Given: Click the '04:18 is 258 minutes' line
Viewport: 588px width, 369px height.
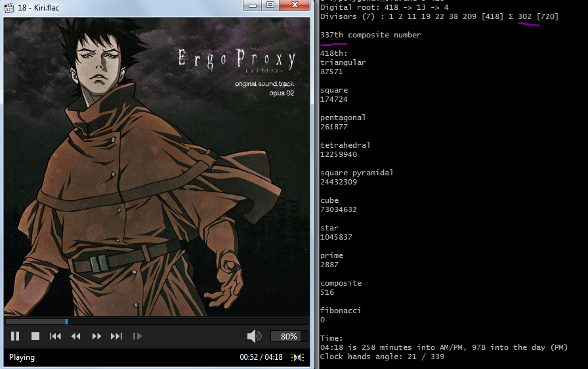Looking at the screenshot, I should (444, 347).
